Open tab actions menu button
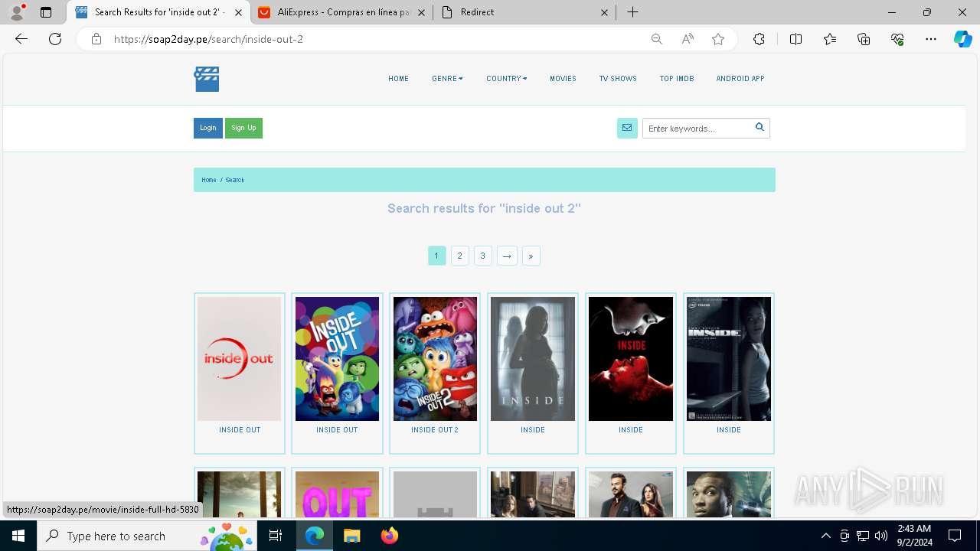 46,12
